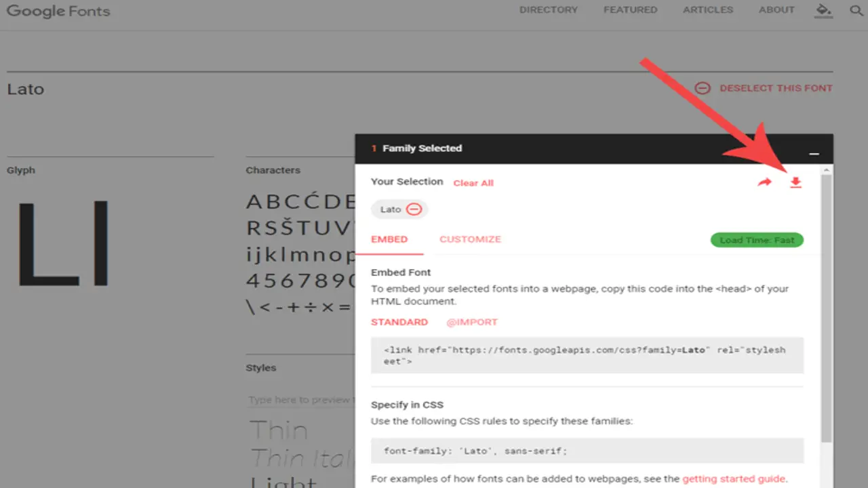Click Deselect This Font
Viewport: 868px width, 488px height.
point(776,88)
